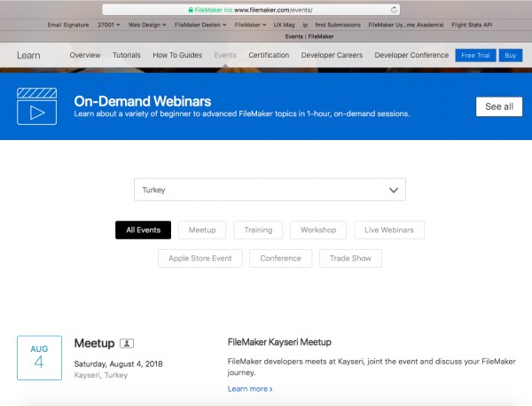This screenshot has height=406, width=532.
Task: Click the reload icon in the address bar
Action: pos(394,10)
